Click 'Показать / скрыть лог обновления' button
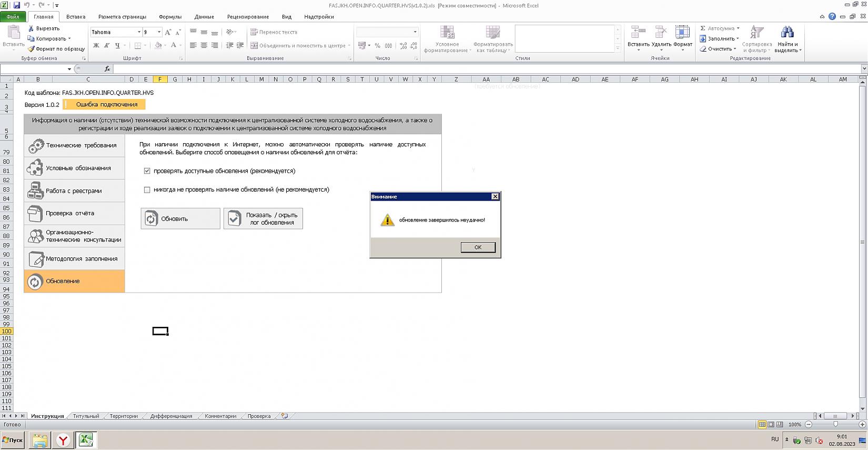 coord(263,218)
